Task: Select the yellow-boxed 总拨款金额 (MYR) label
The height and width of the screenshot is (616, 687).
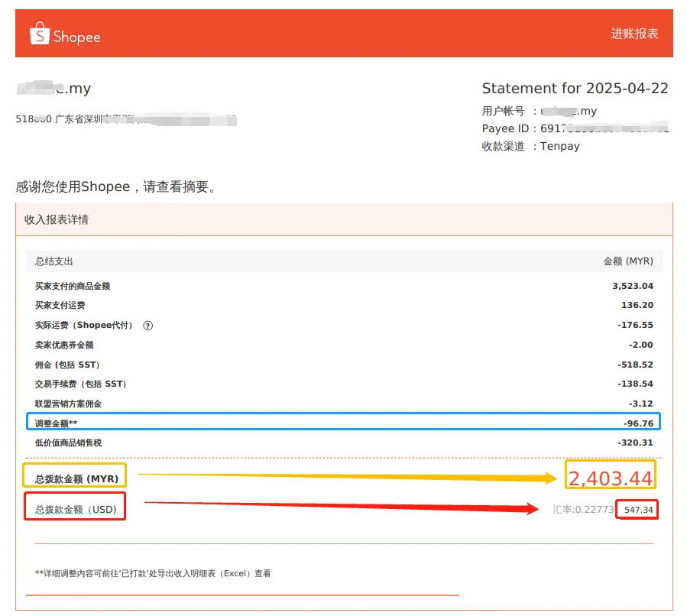Action: 75,476
